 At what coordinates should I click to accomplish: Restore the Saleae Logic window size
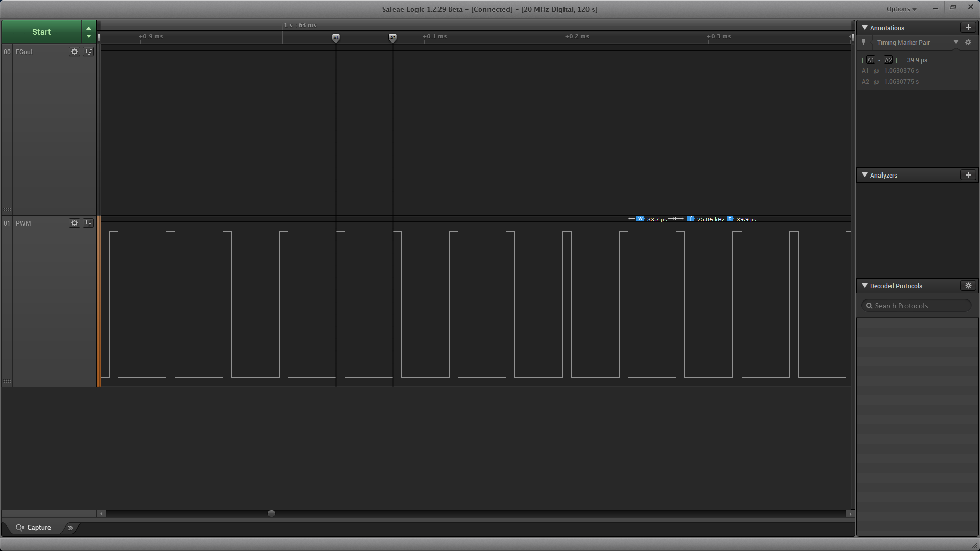click(x=953, y=8)
